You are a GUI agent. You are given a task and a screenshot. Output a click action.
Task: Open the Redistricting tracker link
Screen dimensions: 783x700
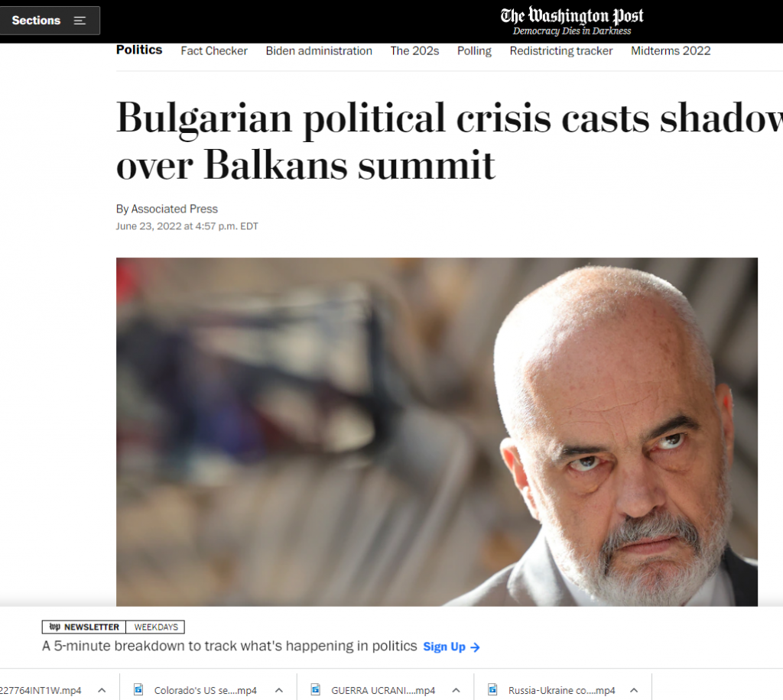click(560, 51)
